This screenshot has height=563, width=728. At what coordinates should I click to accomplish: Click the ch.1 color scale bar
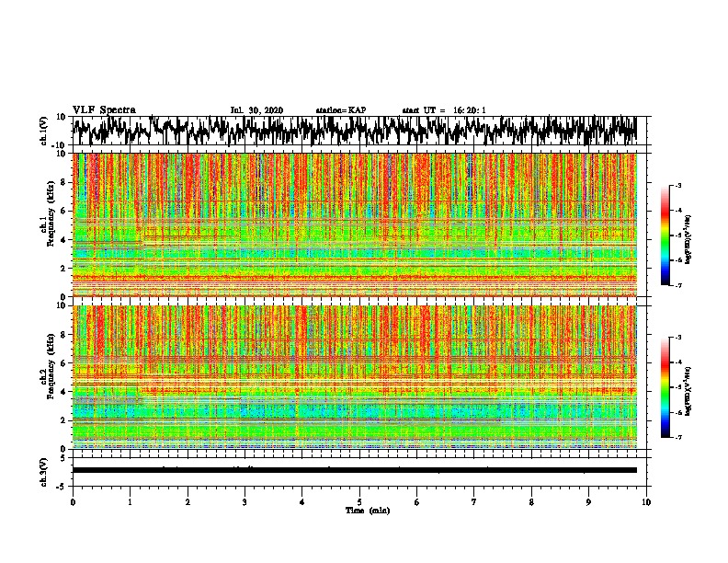click(665, 235)
